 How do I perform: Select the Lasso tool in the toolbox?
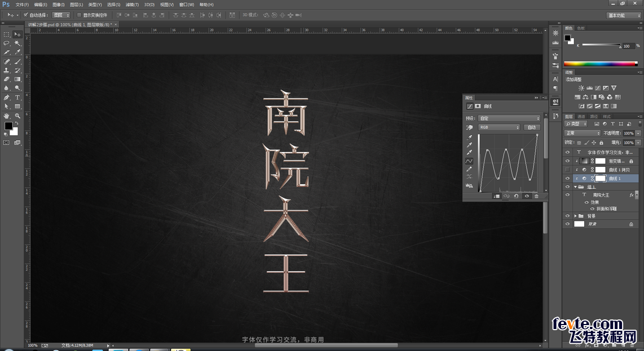pos(7,43)
